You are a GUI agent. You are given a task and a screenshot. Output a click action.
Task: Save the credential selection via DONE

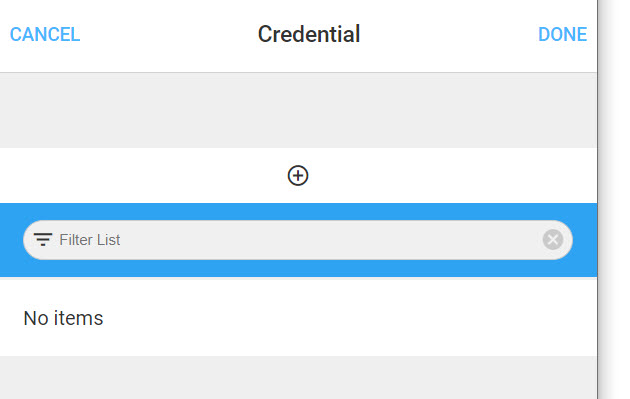562,35
